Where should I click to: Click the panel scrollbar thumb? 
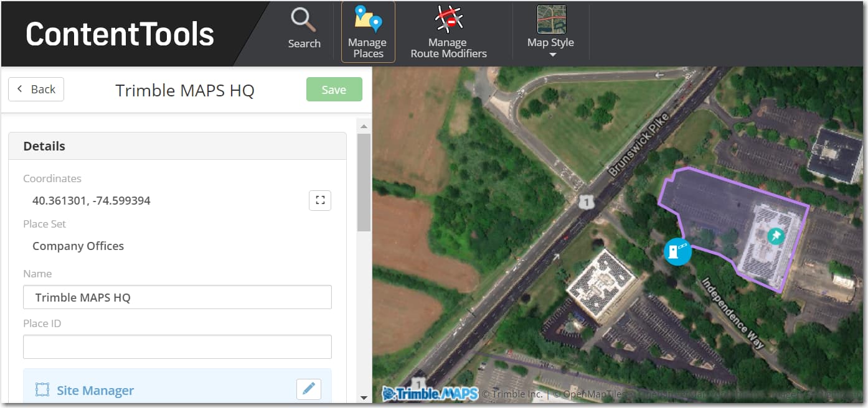[x=364, y=182]
